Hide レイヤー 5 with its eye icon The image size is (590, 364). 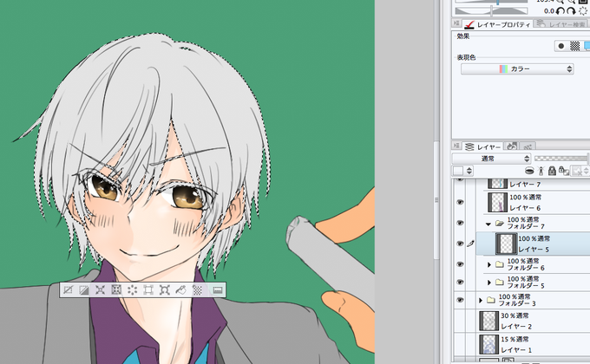[x=460, y=244]
